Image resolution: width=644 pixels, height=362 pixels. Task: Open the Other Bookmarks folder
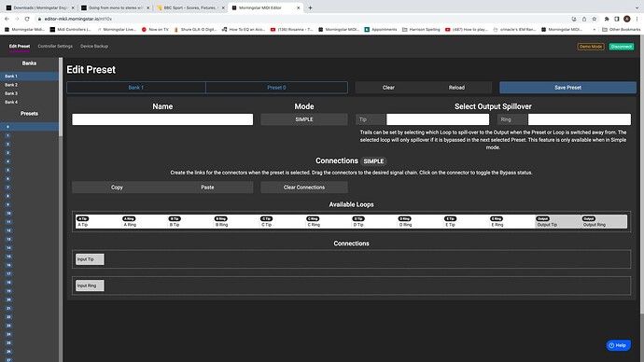click(621, 30)
